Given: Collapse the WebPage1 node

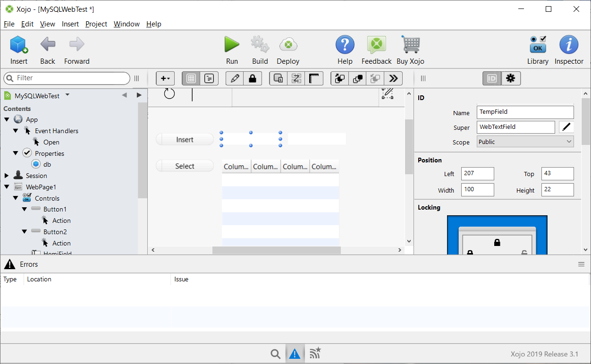Looking at the screenshot, I should (x=7, y=187).
